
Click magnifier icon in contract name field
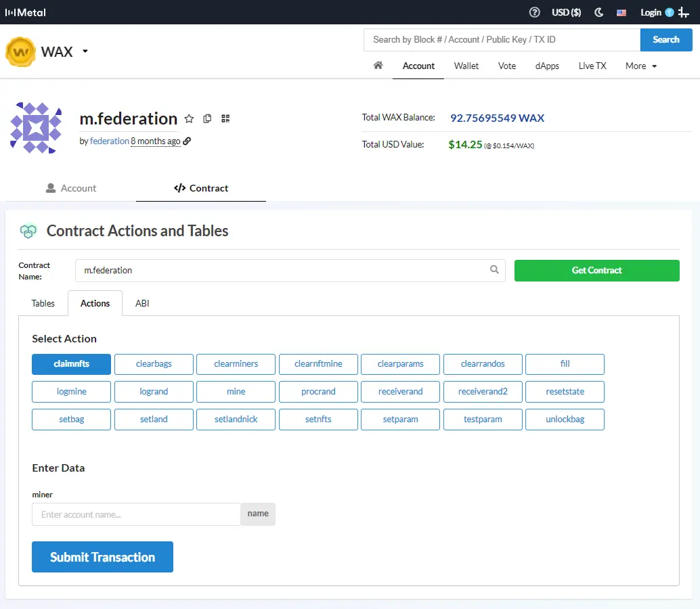click(x=494, y=269)
